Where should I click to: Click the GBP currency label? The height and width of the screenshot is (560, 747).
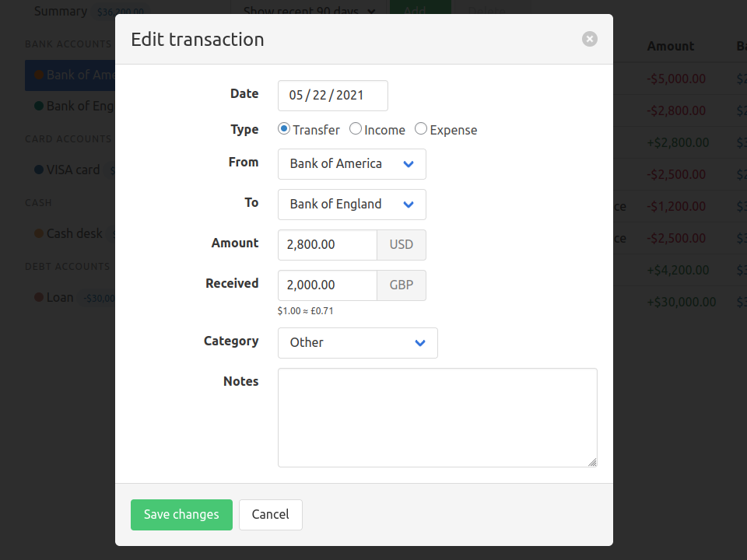coord(402,285)
